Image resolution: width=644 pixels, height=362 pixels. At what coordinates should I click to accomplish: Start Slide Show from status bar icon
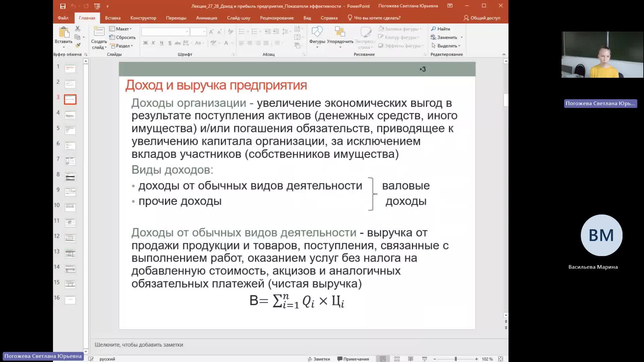tap(424, 359)
